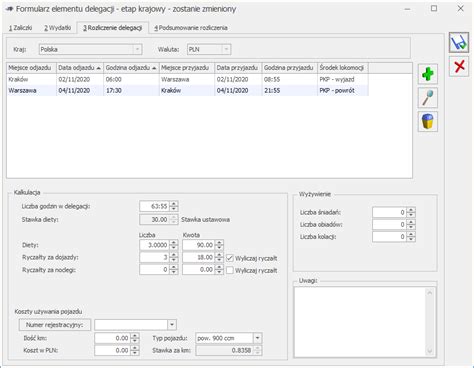
Task: Select the row with Miejsce odjazdu Kraków
Action: pyautogui.click(x=187, y=79)
